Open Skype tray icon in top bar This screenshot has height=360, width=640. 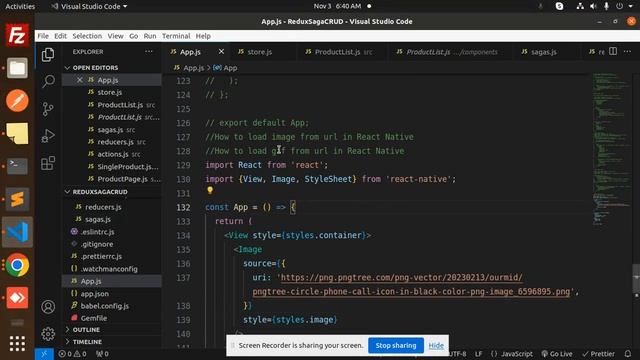pyautogui.click(x=559, y=6)
